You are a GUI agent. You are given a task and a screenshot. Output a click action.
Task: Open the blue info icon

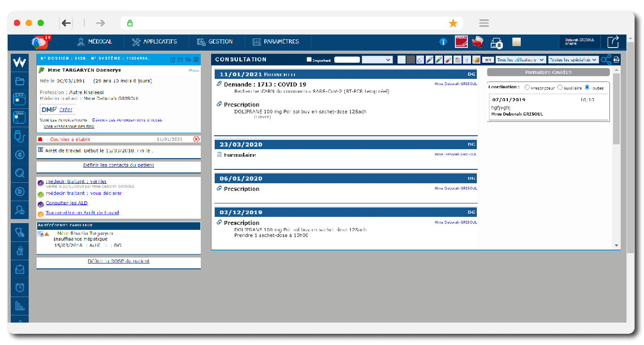(443, 42)
